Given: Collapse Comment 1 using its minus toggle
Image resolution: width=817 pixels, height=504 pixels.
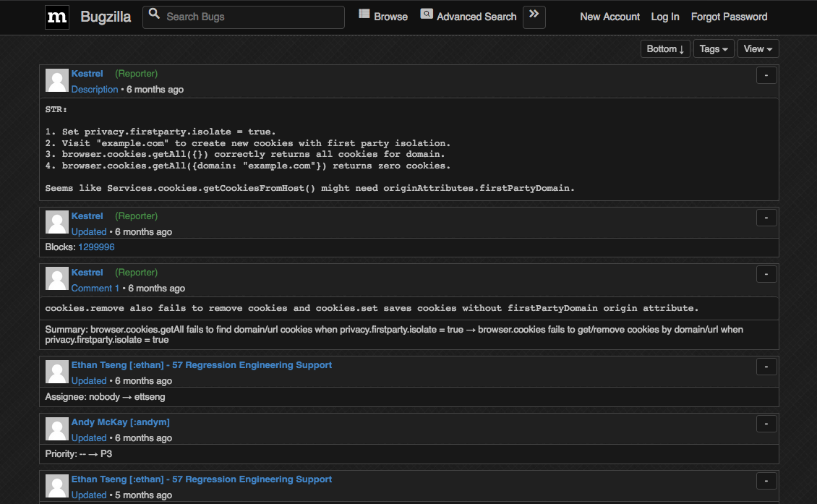Looking at the screenshot, I should 766,274.
